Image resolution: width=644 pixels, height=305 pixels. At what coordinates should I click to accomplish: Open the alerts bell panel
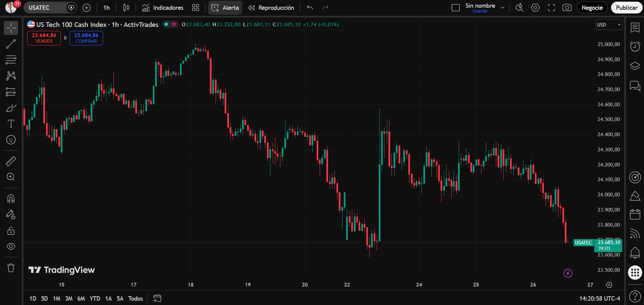coord(635,253)
